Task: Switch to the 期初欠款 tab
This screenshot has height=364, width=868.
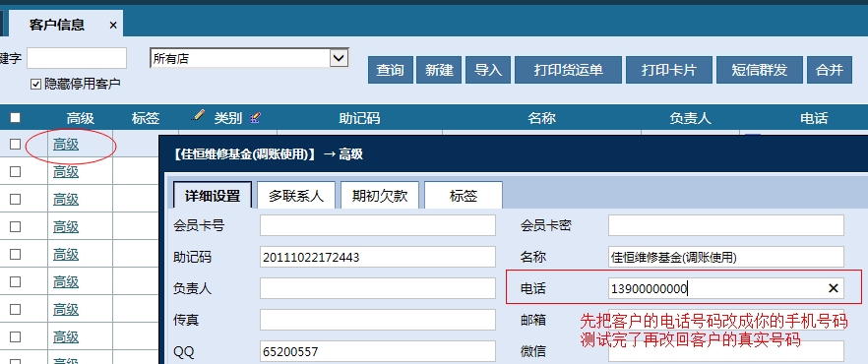Action: pyautogui.click(x=380, y=195)
